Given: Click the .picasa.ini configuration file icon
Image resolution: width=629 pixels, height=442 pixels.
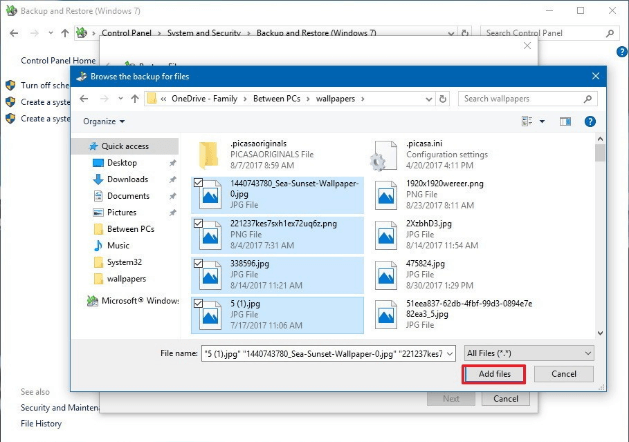Looking at the screenshot, I should pos(384,155).
